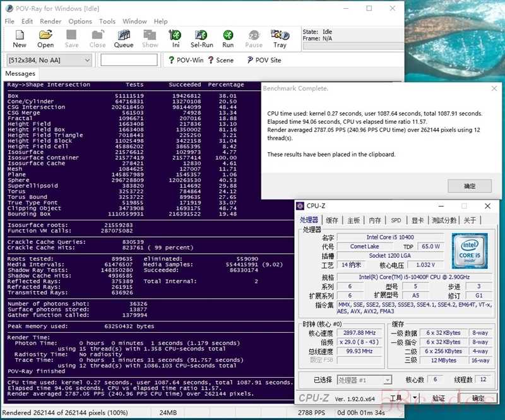Viewport: 505px width, 420px height.
Task: Select the CPU-Z 处理器 tab
Action: [309, 220]
